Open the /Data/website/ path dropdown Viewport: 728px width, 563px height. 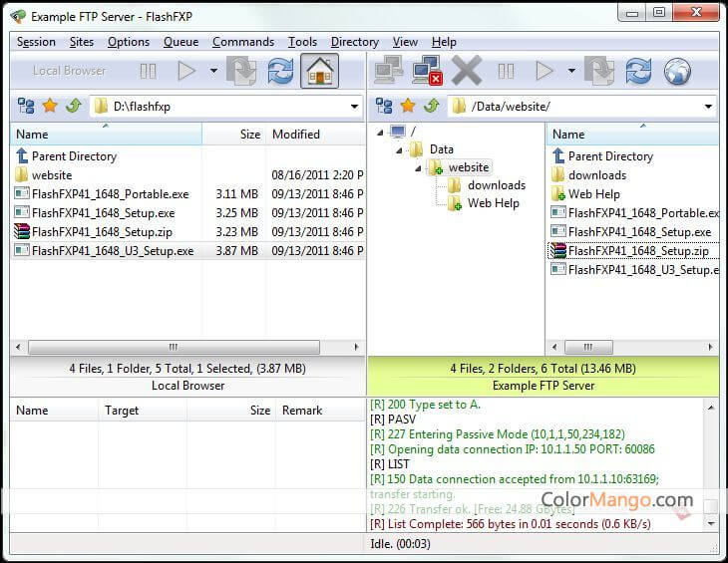click(x=708, y=107)
